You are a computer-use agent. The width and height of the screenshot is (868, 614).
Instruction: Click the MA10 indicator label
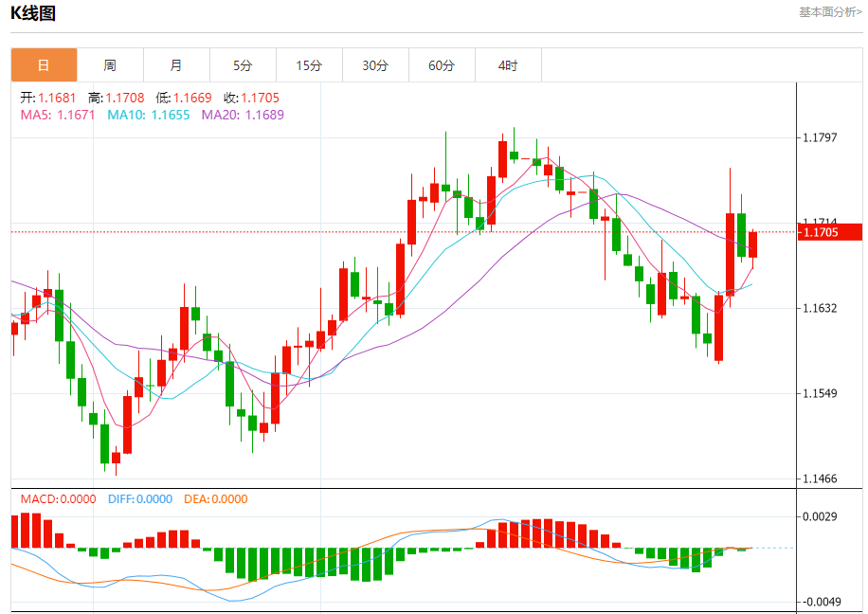pos(148,115)
